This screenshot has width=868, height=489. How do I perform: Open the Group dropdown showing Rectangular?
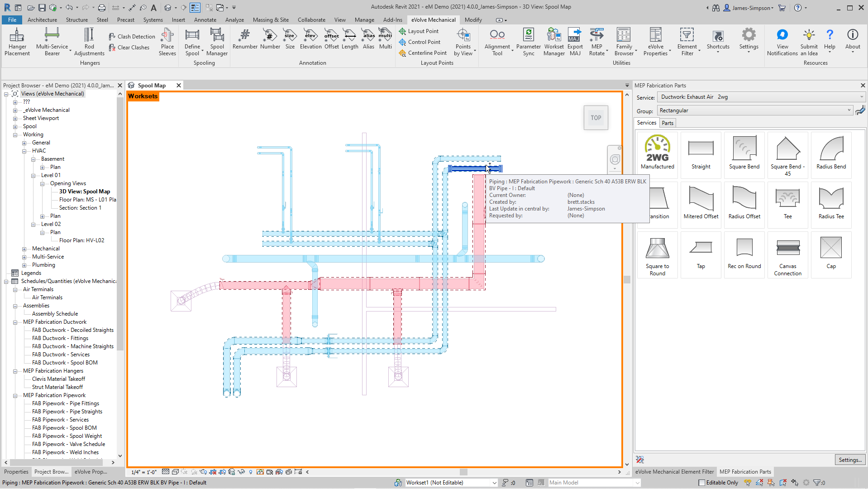pos(755,110)
